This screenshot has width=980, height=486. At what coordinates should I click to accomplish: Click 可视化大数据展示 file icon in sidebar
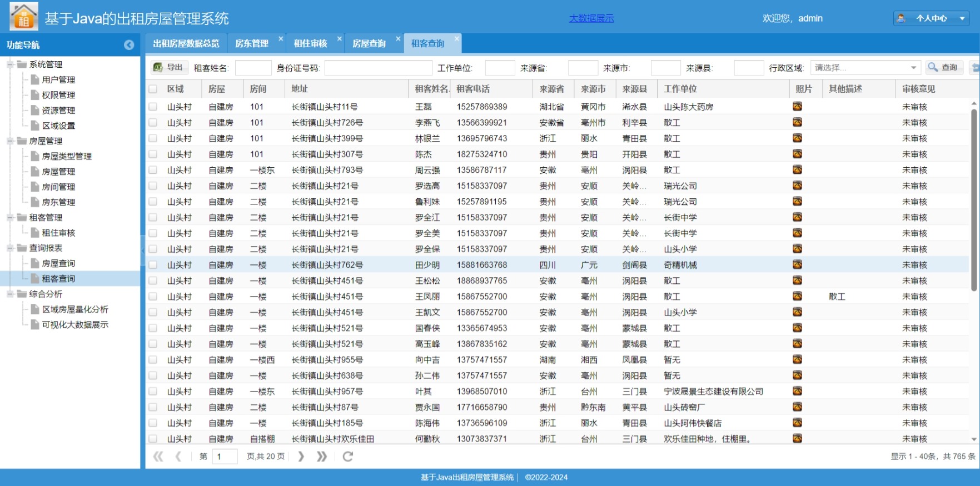[x=35, y=324]
